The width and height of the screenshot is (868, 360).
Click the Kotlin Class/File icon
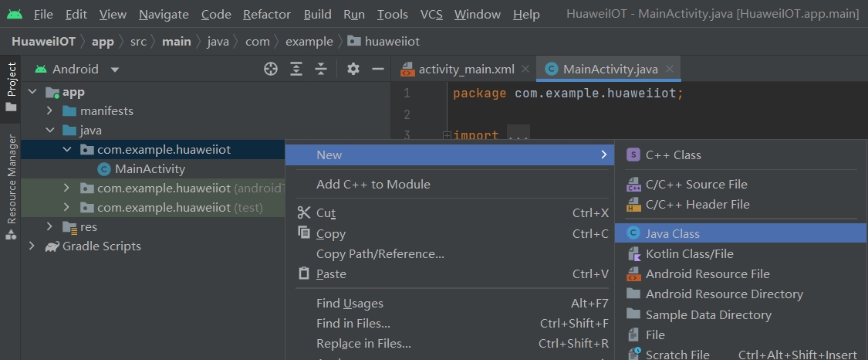click(633, 253)
